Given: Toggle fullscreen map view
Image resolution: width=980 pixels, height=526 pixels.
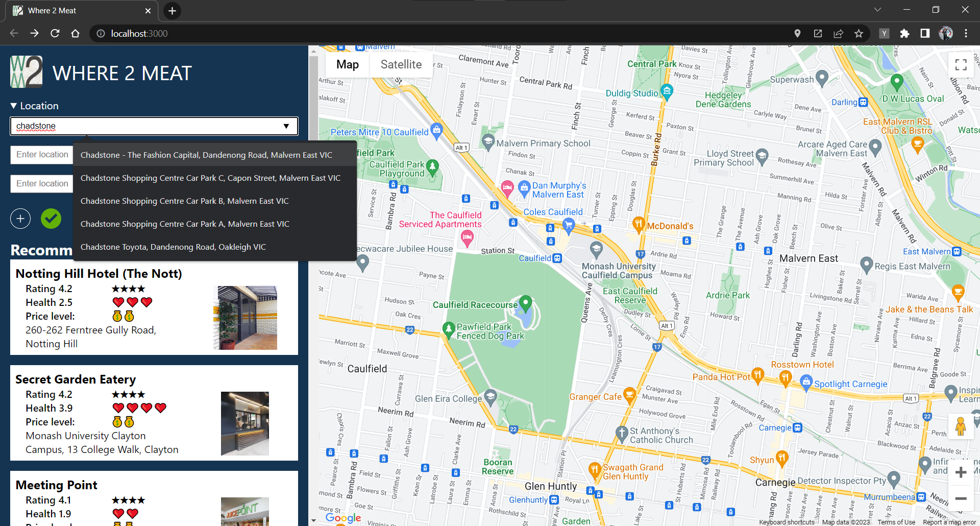Looking at the screenshot, I should pyautogui.click(x=961, y=65).
